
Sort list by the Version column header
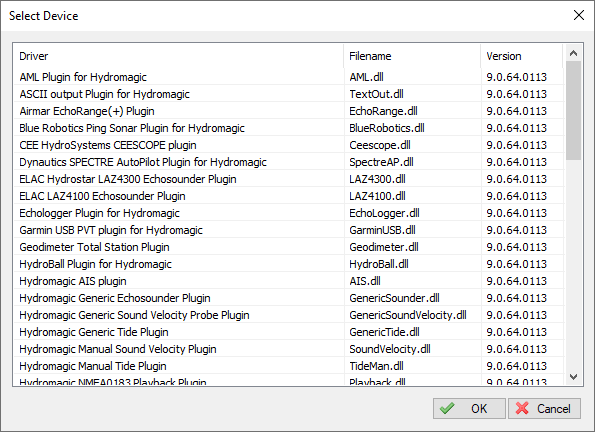[x=522, y=56]
